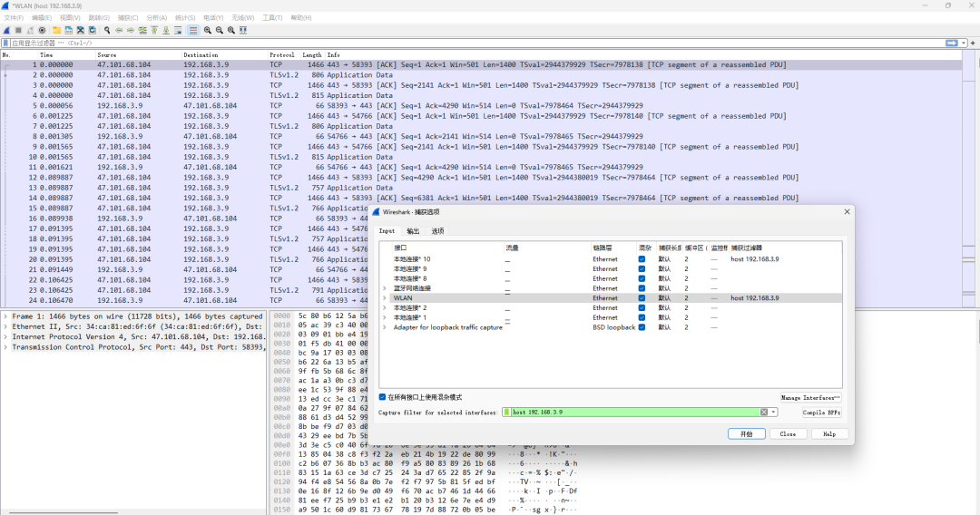Screen dimensions: 980x515
Task: Click the Manage Interfaces button
Action: click(x=810, y=397)
